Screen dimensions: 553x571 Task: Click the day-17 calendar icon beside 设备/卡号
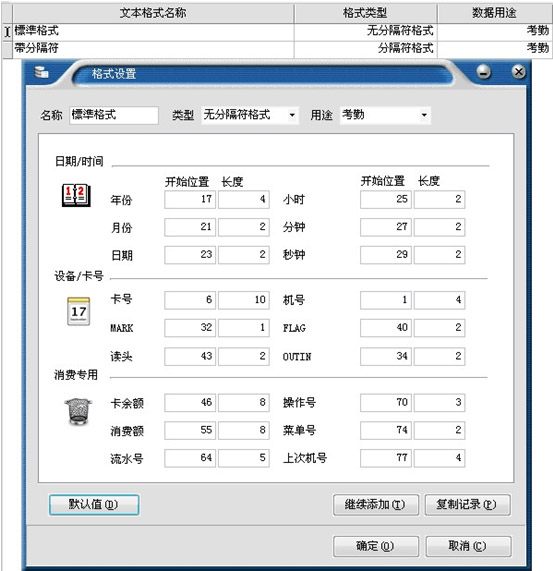[x=78, y=311]
